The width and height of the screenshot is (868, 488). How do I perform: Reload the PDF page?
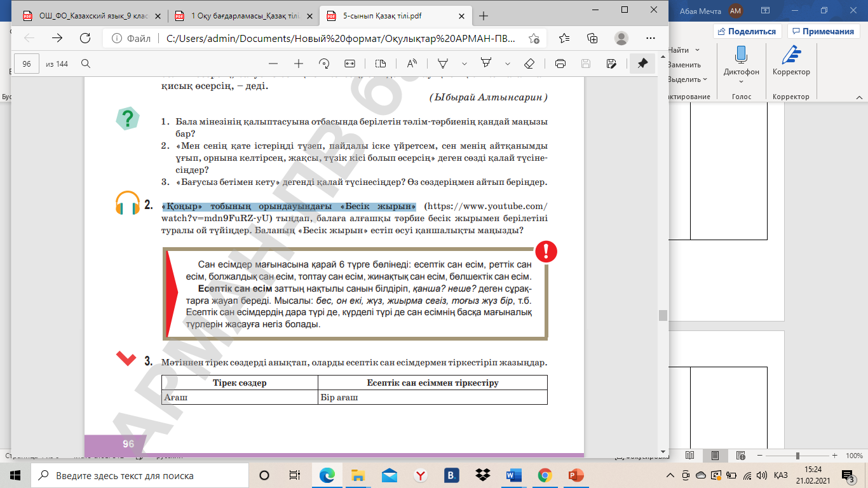click(85, 38)
